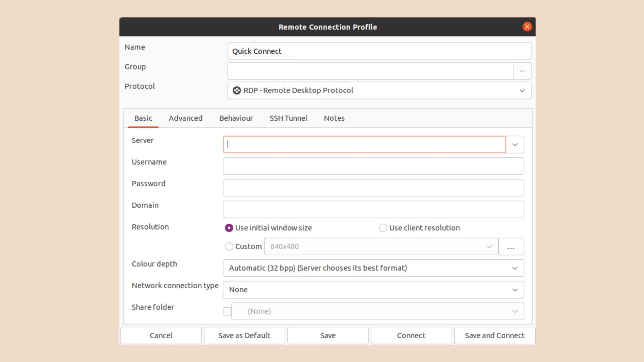This screenshot has width=644, height=362.
Task: Click the Advanced tab icon
Action: [185, 118]
